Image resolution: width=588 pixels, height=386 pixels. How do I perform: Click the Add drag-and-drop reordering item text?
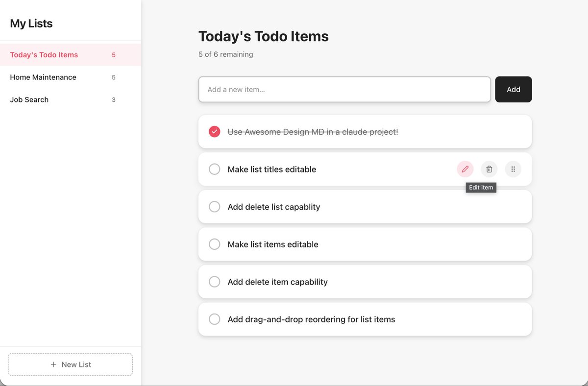pos(311,319)
